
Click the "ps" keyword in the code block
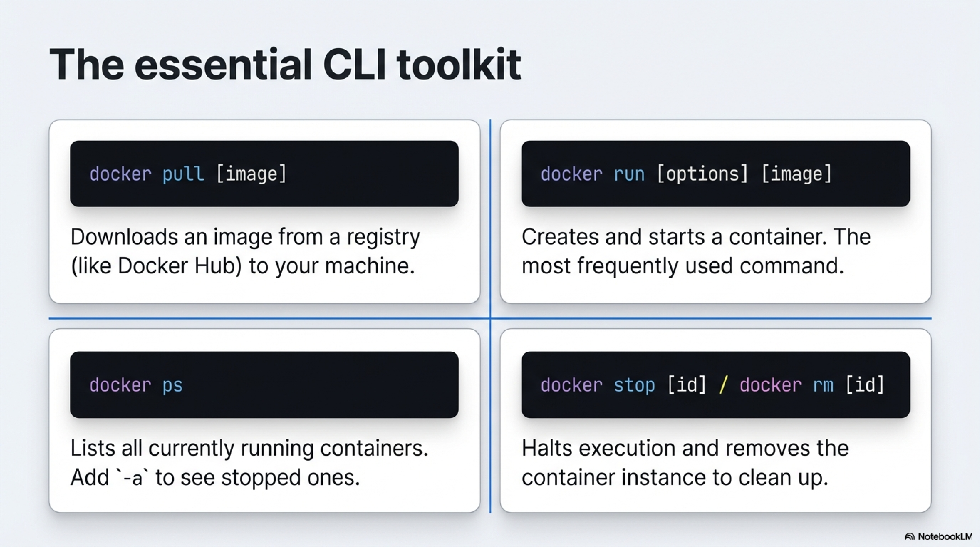point(173,385)
